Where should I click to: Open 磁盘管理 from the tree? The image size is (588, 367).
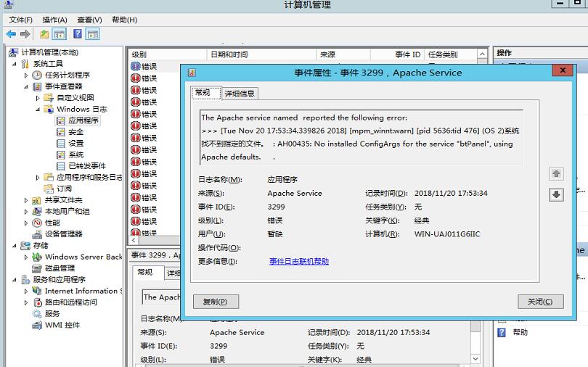pos(60,268)
